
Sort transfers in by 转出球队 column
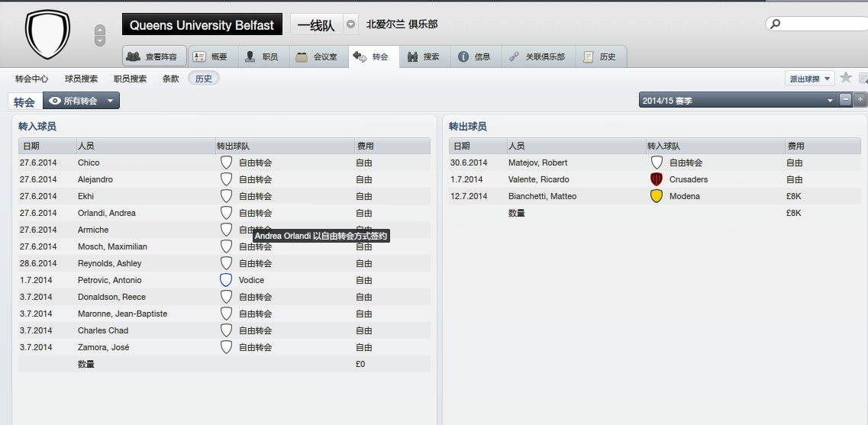[285, 146]
